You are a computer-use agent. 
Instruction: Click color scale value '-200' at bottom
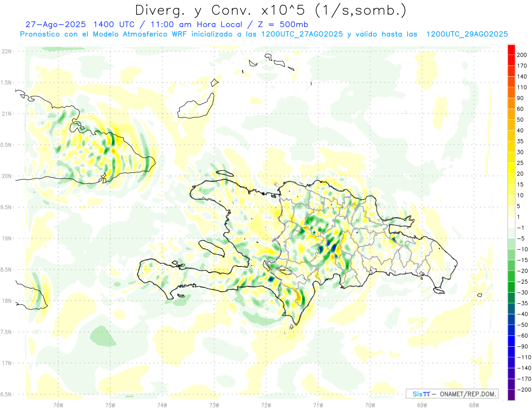tap(524, 389)
